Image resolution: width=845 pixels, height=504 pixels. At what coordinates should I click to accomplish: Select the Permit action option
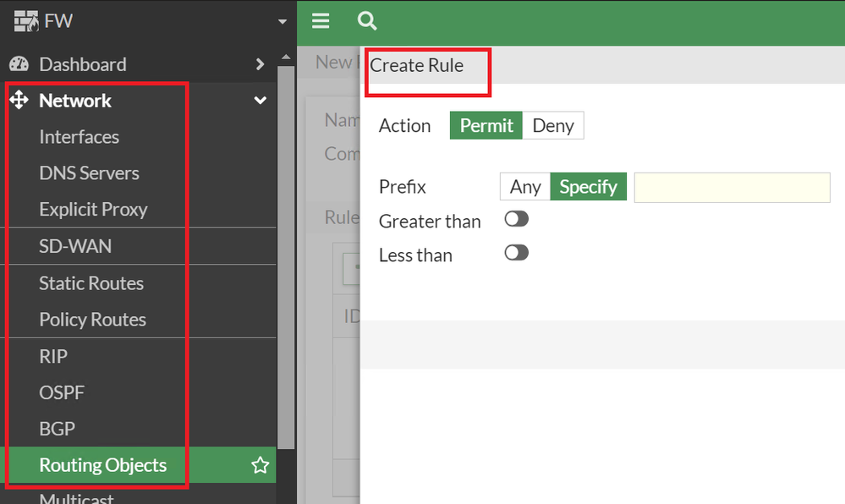click(486, 126)
